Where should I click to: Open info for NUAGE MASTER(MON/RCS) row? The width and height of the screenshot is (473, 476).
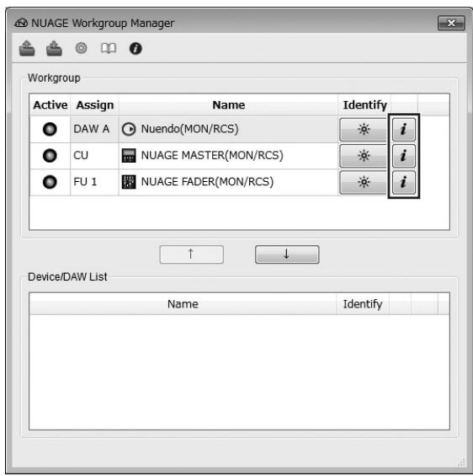tap(404, 156)
